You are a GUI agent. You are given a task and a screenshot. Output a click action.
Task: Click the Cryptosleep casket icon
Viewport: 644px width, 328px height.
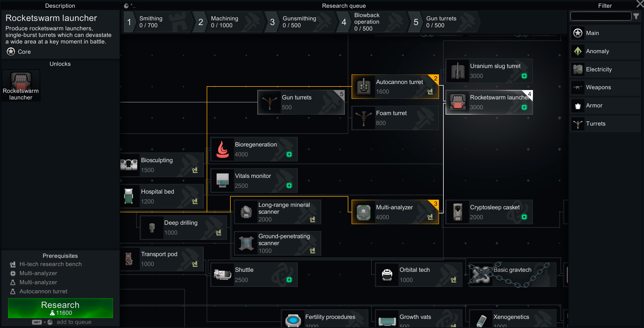coord(458,212)
